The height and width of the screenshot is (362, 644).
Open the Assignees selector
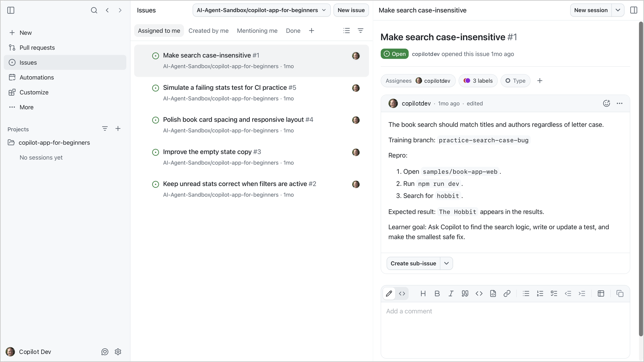click(x=418, y=81)
